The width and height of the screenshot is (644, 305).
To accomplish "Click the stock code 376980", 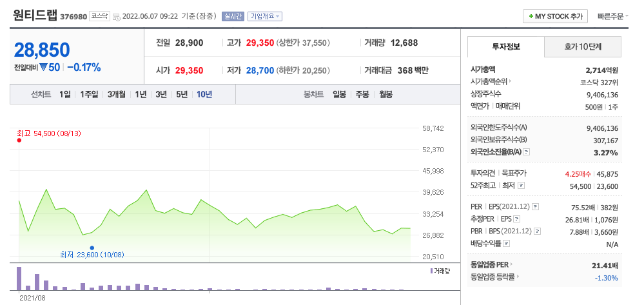I will 73,17.
